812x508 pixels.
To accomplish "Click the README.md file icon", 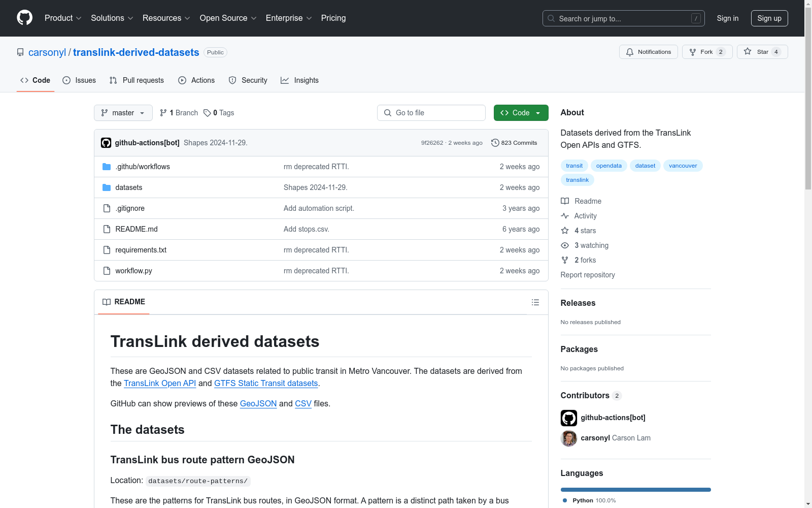I will click(107, 229).
